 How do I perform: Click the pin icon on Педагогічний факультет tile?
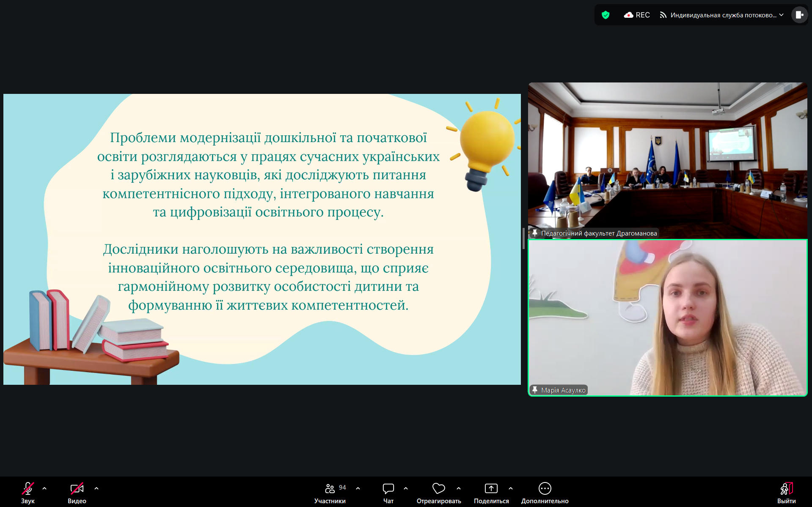point(535,233)
